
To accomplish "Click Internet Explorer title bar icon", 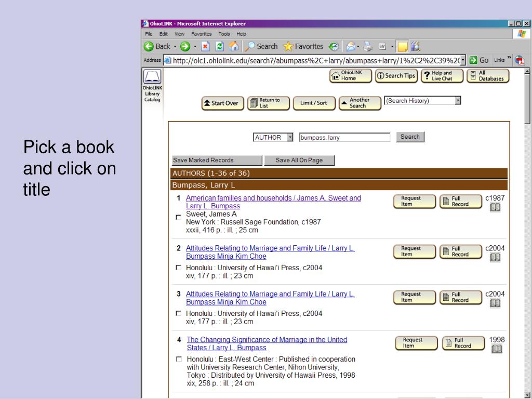I will coord(145,23).
